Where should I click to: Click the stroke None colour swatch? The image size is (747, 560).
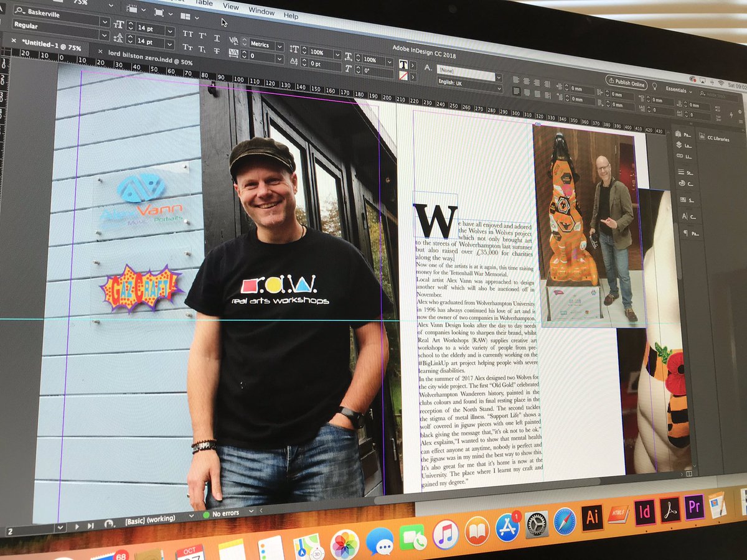tap(403, 75)
